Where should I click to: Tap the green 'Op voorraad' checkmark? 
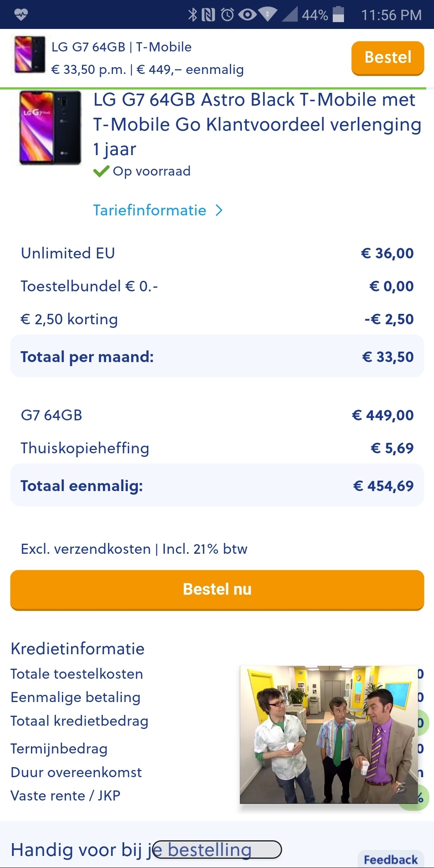click(101, 172)
